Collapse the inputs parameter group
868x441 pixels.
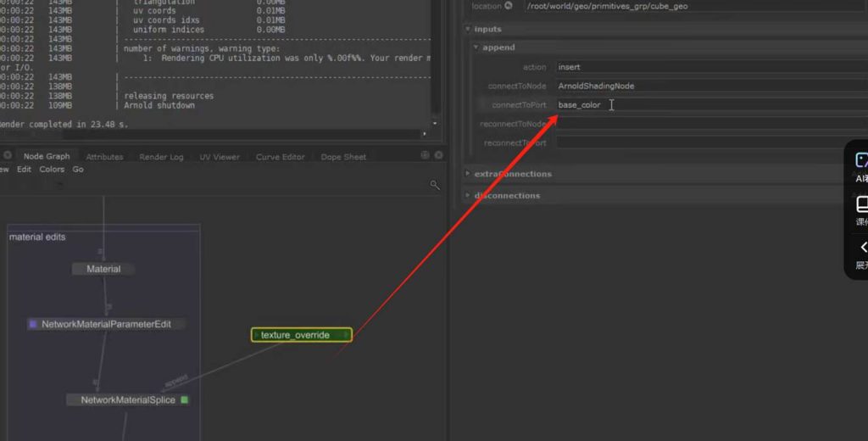click(x=469, y=29)
